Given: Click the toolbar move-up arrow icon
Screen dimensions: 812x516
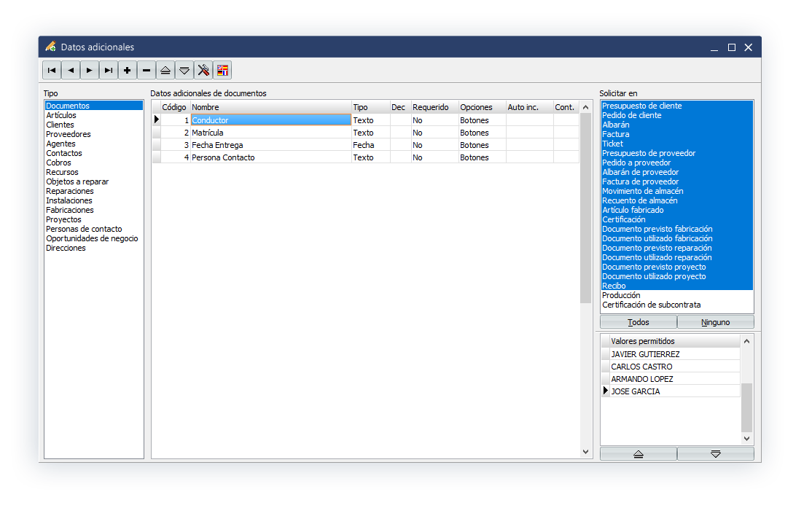Looking at the screenshot, I should point(165,70).
